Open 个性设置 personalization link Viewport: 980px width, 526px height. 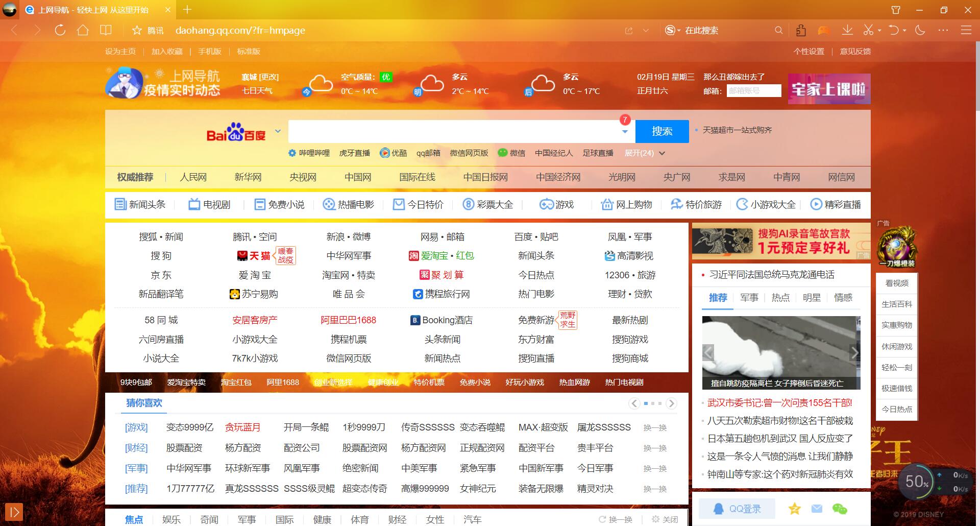[809, 51]
